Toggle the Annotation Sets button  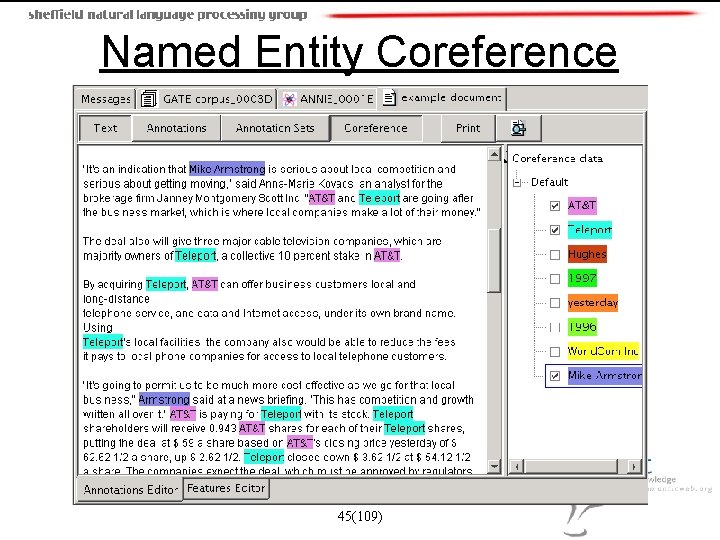[275, 128]
